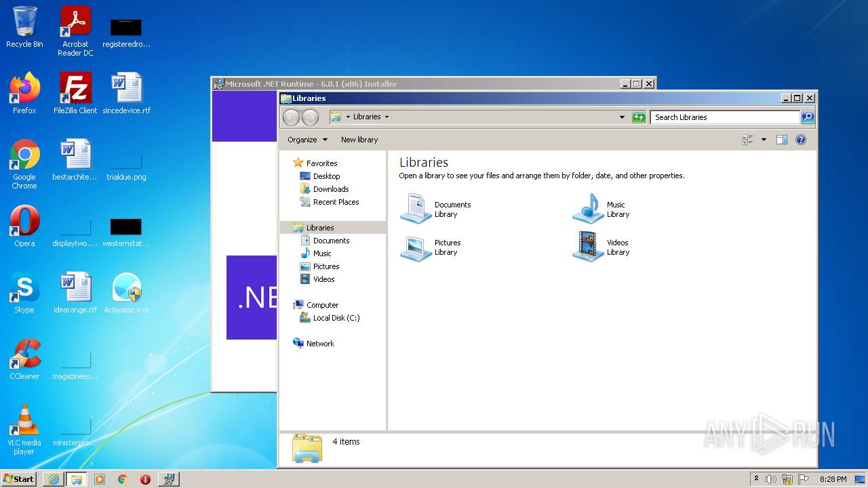Launch Skype from the desktop
This screenshot has height=488, width=868.
click(x=24, y=293)
